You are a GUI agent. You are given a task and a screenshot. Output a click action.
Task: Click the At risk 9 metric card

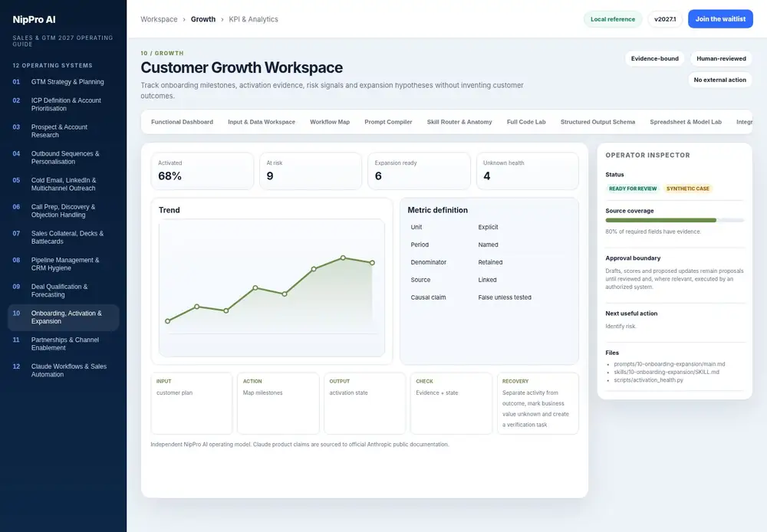tap(311, 171)
